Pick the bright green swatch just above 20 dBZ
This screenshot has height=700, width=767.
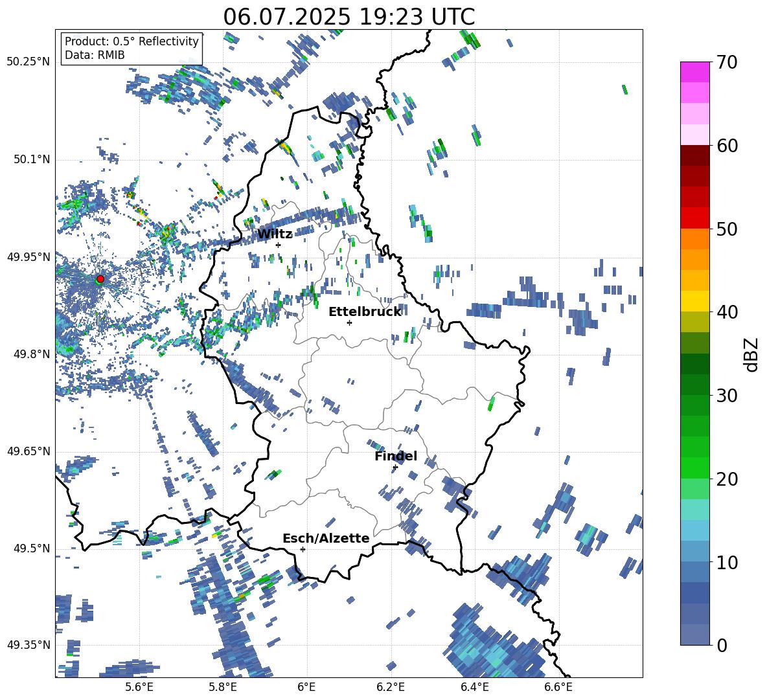[x=694, y=468]
